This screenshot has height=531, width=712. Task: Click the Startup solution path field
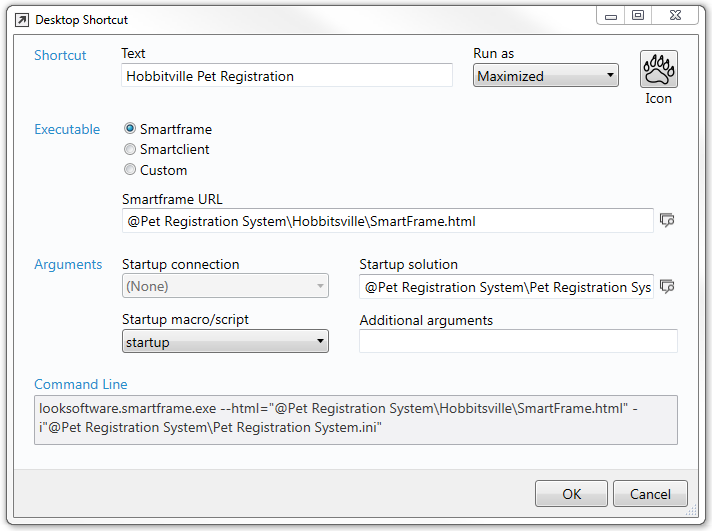click(506, 287)
